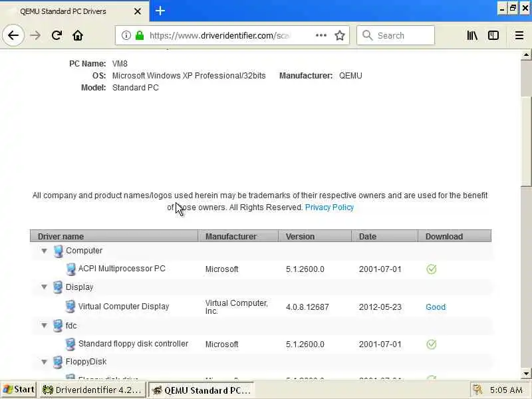The height and width of the screenshot is (399, 532).
Task: Click the page scrollbar up arrow
Action: 526,55
